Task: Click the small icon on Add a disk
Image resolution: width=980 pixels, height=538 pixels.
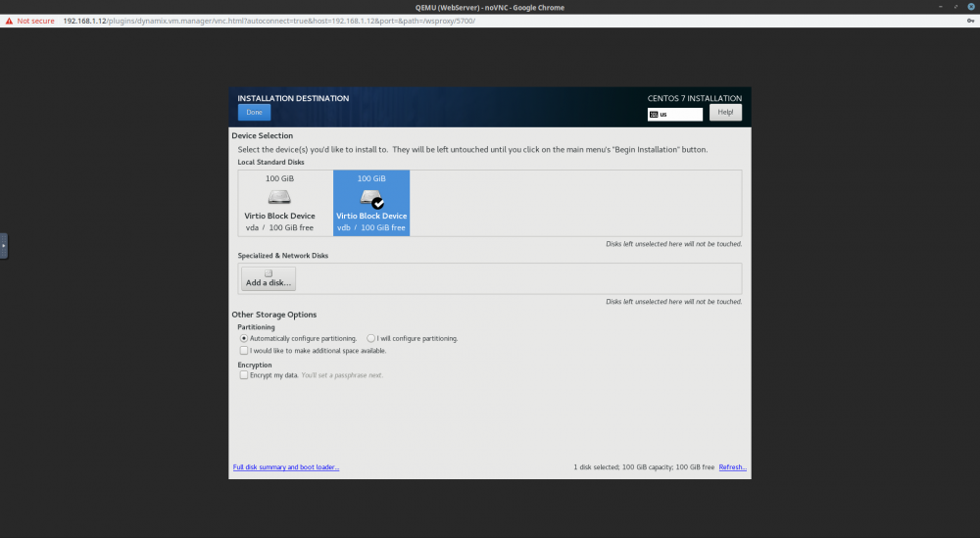Action: tap(269, 273)
